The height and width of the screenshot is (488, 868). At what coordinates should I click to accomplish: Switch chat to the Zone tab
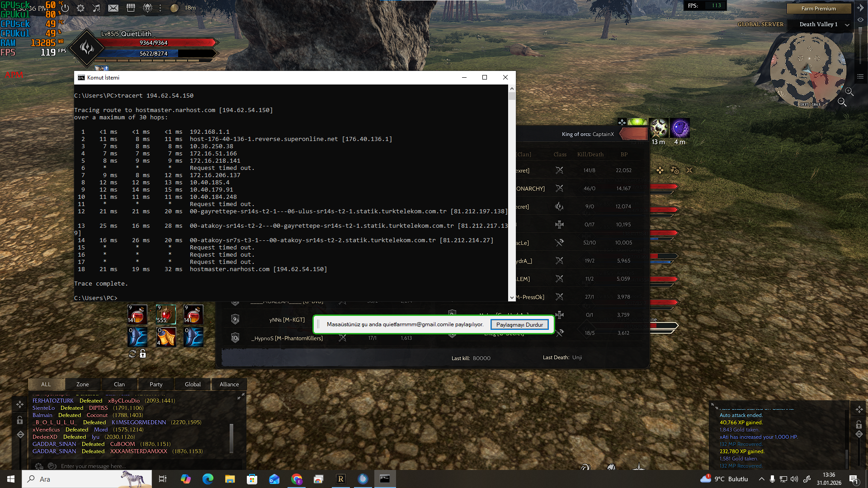[x=83, y=384]
